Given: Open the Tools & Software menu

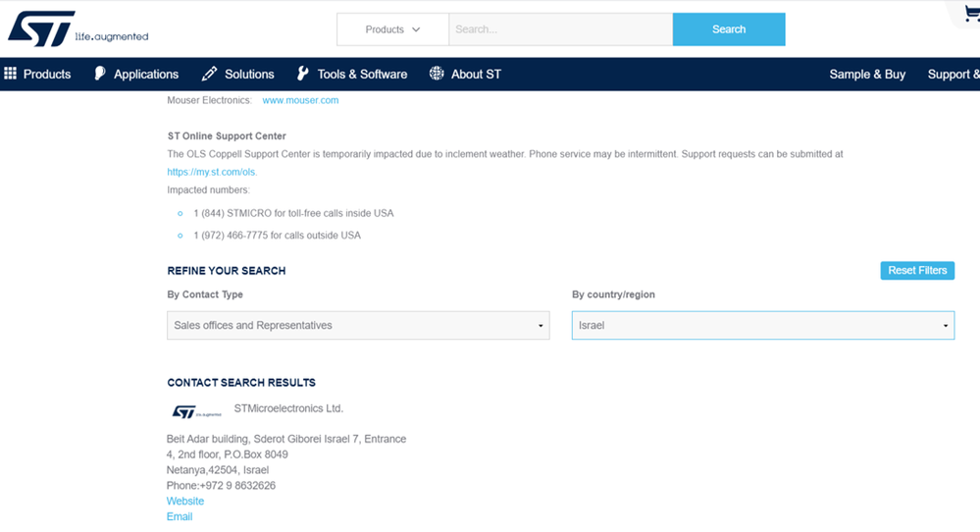Looking at the screenshot, I should (362, 74).
